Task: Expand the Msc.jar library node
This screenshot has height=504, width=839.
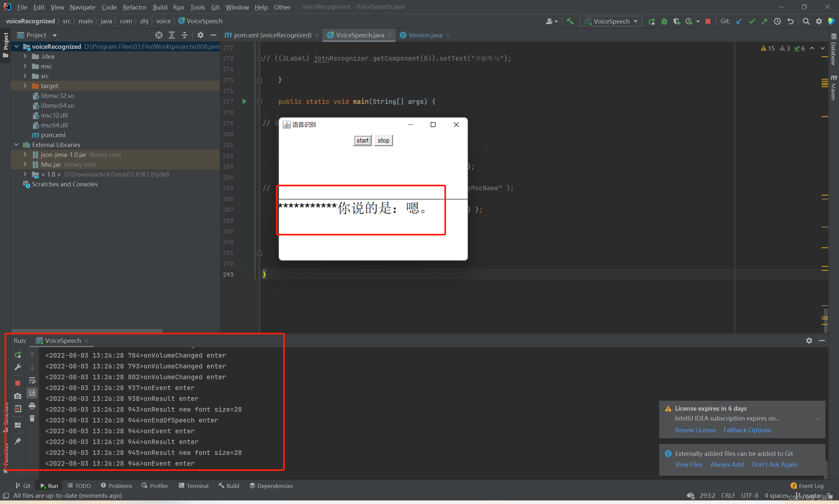Action: 25,164
